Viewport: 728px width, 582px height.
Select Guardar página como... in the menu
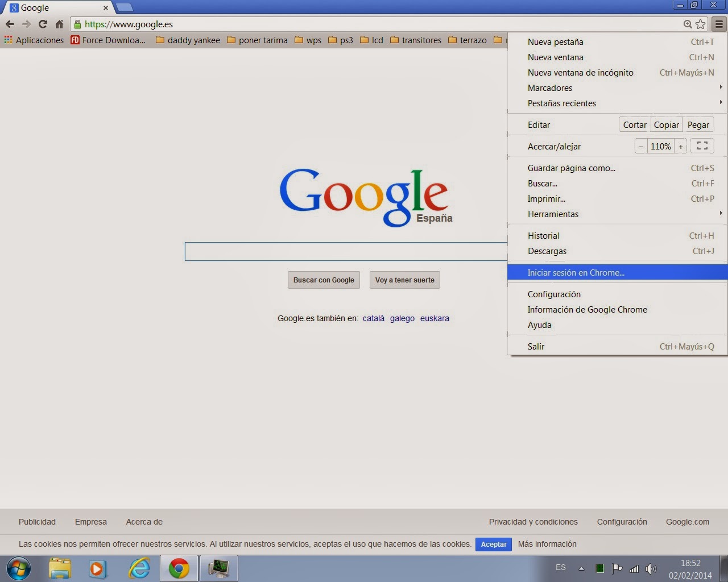tap(617, 168)
